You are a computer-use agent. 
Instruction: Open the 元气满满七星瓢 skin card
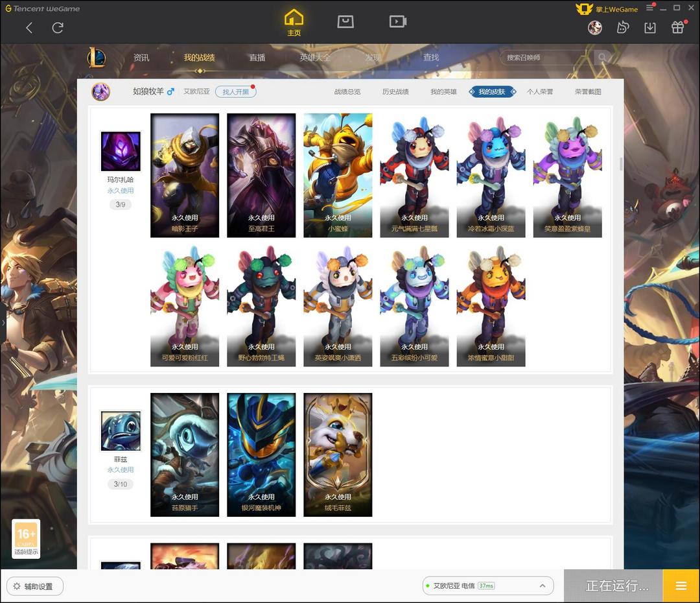pyautogui.click(x=414, y=175)
